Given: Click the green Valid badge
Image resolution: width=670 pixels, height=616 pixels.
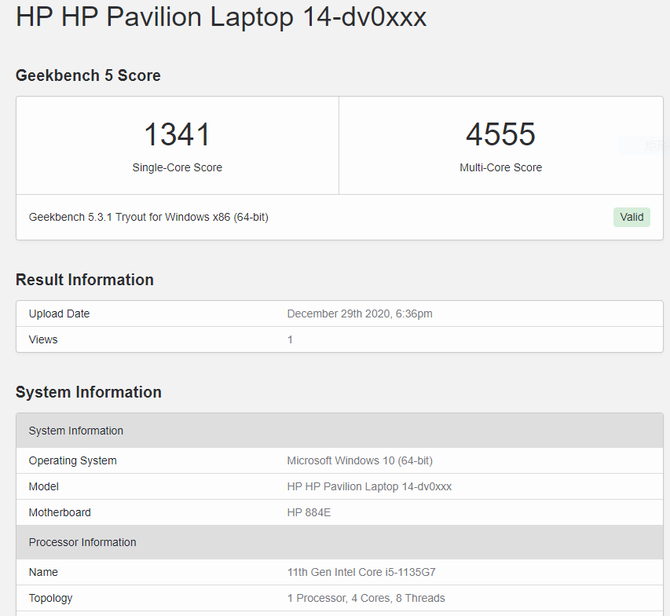Looking at the screenshot, I should (631, 217).
